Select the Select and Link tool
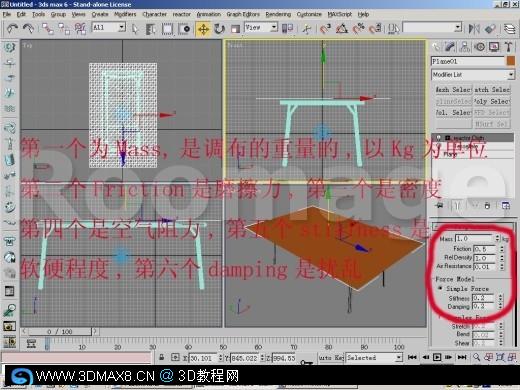This screenshot has width=520, height=390. pos(48,29)
